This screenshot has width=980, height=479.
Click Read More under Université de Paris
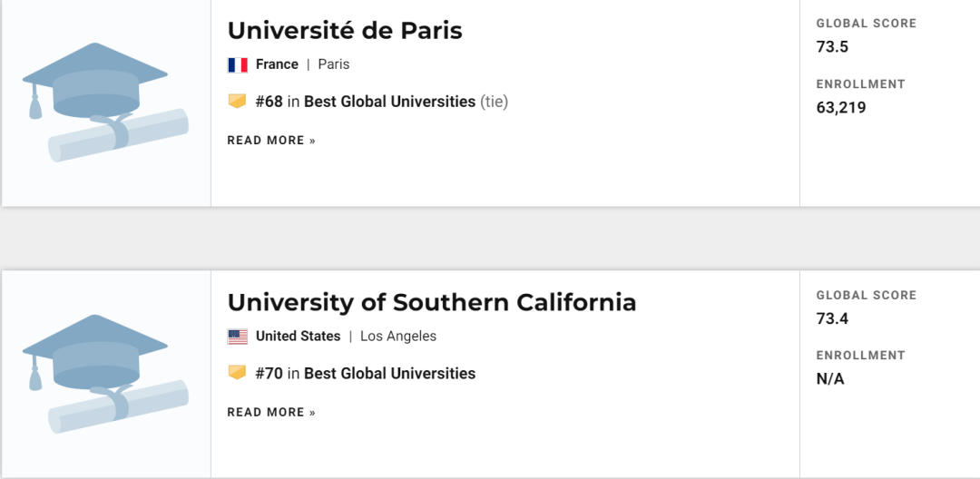coord(271,141)
